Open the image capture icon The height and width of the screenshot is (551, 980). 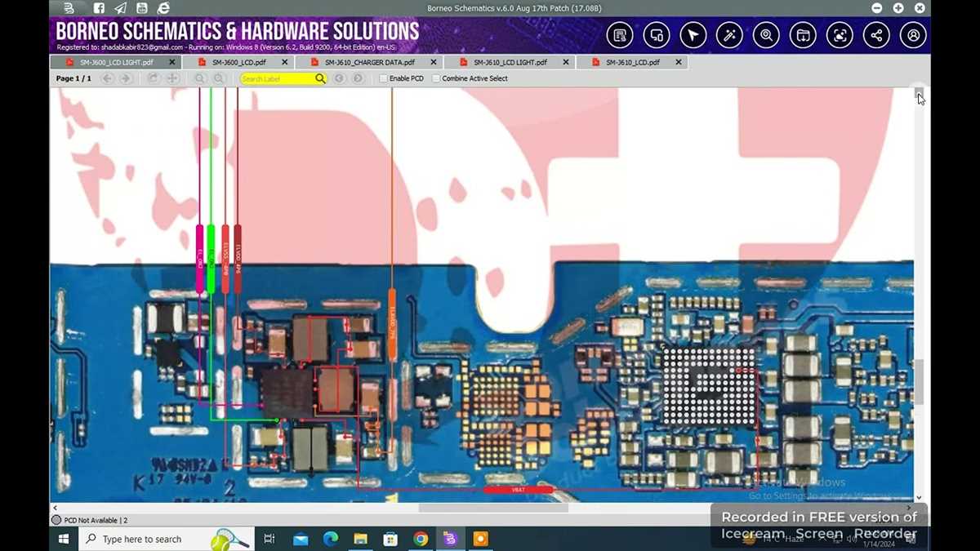[840, 35]
